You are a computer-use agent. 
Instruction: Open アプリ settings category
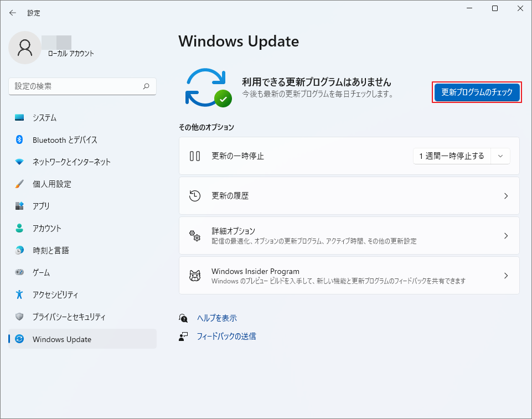(82, 205)
